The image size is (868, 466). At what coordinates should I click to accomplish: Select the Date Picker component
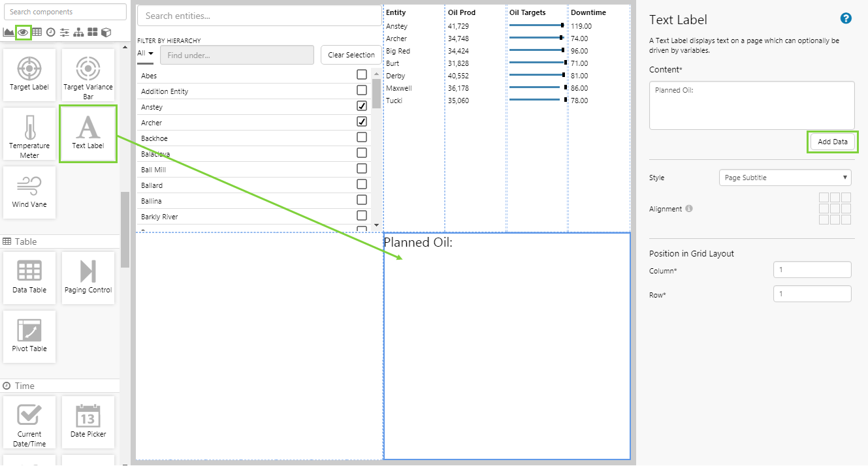[88, 422]
